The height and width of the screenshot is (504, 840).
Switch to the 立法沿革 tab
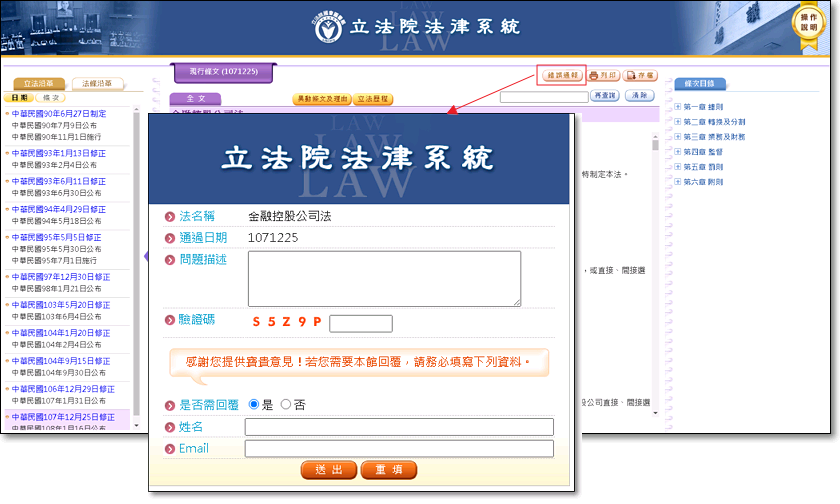pyautogui.click(x=40, y=83)
